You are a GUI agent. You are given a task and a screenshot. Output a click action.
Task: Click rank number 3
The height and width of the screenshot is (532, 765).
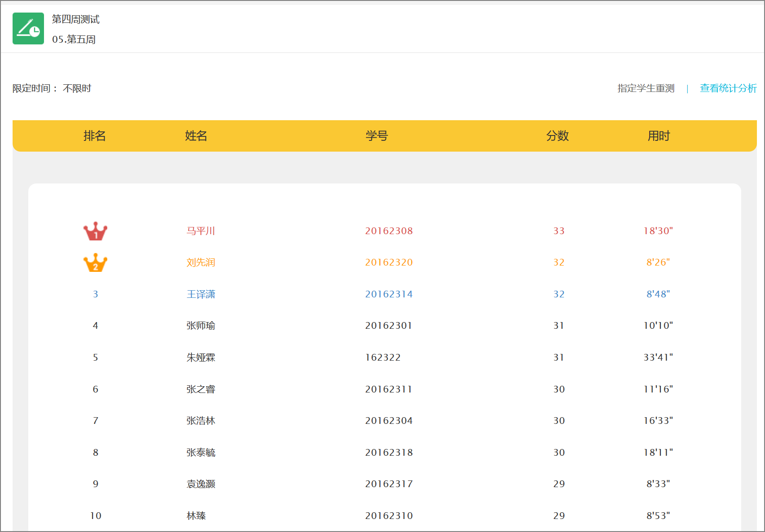coord(96,294)
